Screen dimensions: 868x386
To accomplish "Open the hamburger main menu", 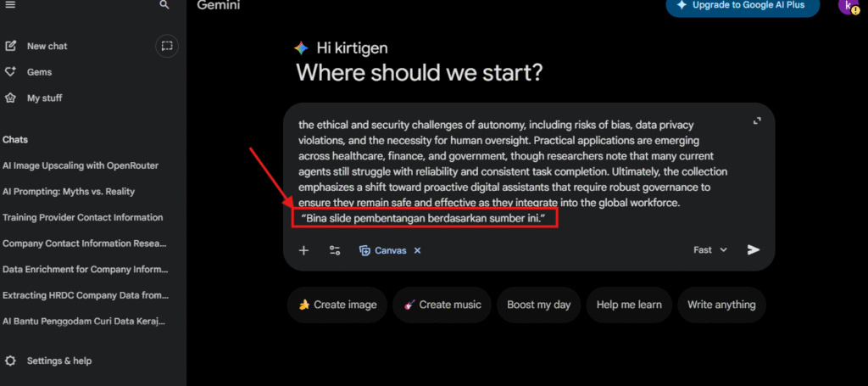I will (x=10, y=5).
